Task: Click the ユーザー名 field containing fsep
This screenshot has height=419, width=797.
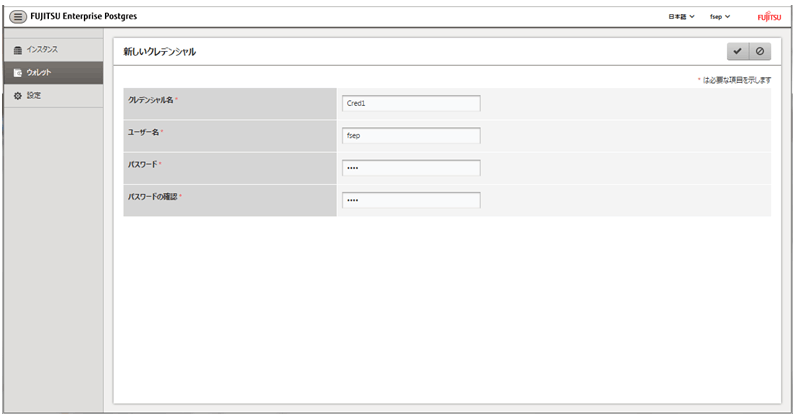Action: pos(411,136)
